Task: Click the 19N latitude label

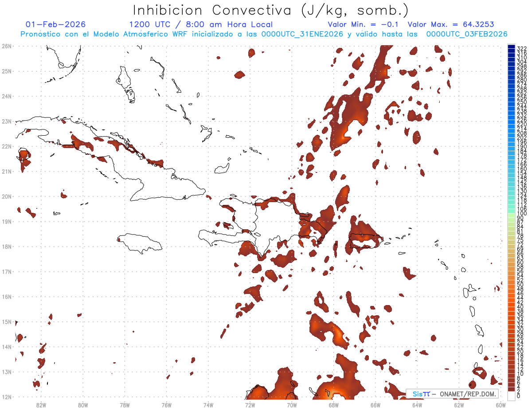Action: (7, 221)
